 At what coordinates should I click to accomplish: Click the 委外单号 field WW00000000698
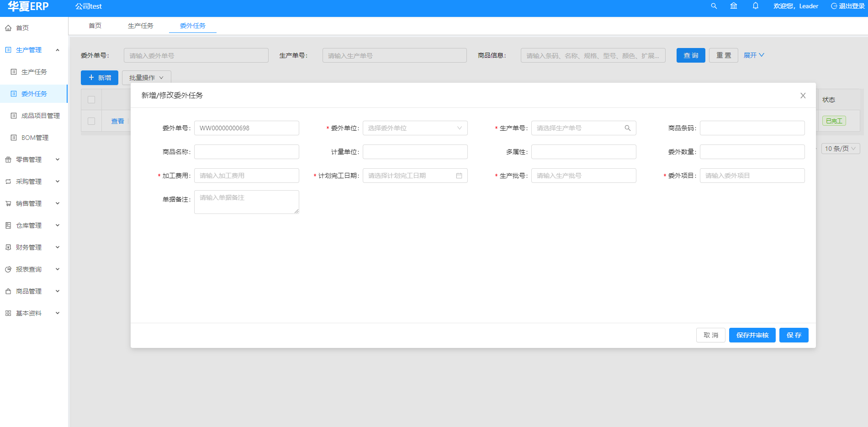pos(247,128)
